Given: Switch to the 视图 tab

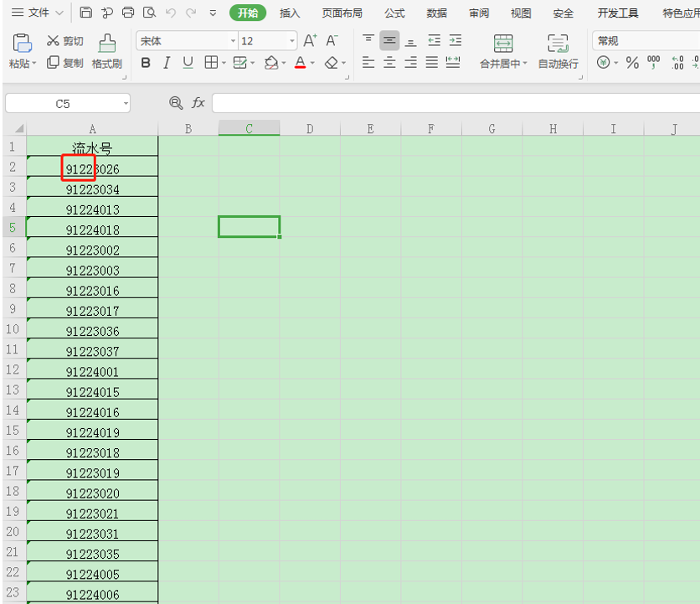Looking at the screenshot, I should tap(521, 13).
